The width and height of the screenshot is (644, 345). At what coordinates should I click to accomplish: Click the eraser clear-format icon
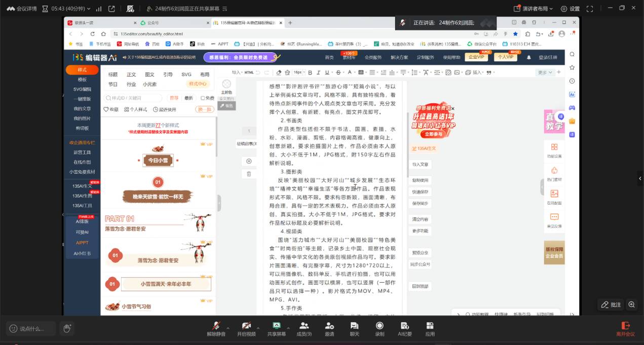coord(279,72)
